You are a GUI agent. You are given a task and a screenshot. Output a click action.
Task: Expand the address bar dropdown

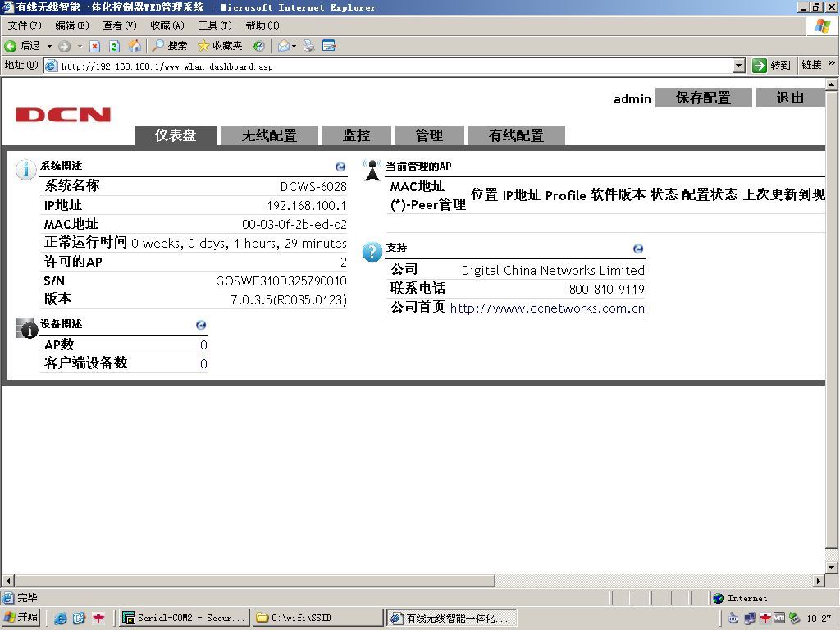[739, 66]
